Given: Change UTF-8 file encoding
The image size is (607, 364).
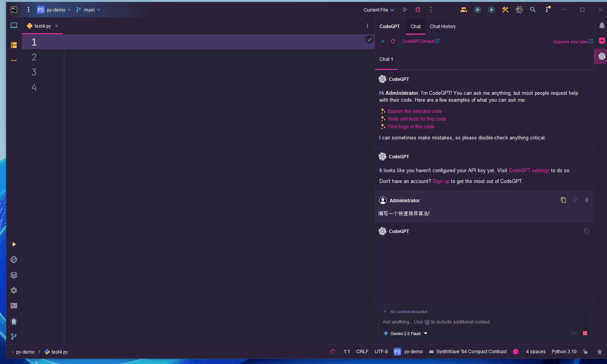Looking at the screenshot, I should click(381, 352).
